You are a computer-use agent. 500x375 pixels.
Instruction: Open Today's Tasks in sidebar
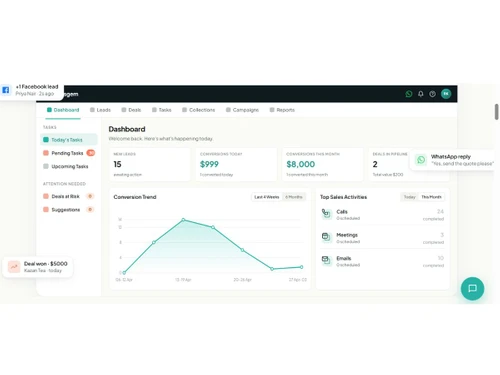(x=69, y=140)
